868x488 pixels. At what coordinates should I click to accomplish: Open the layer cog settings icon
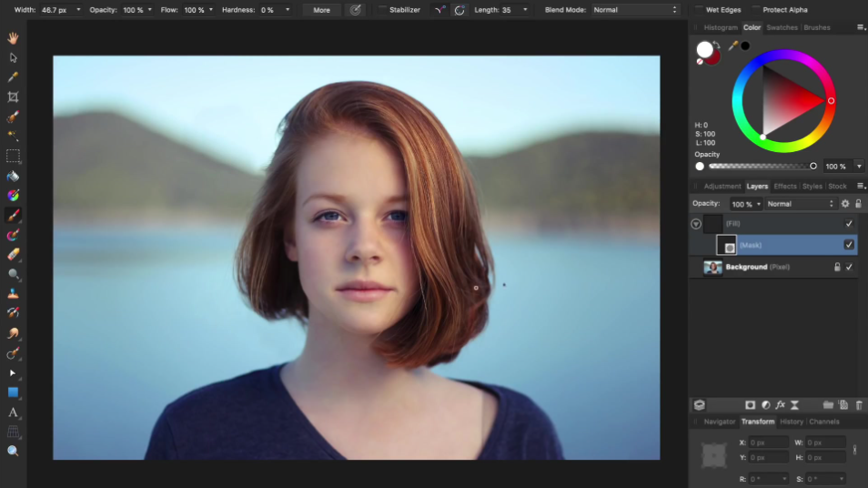pos(845,204)
